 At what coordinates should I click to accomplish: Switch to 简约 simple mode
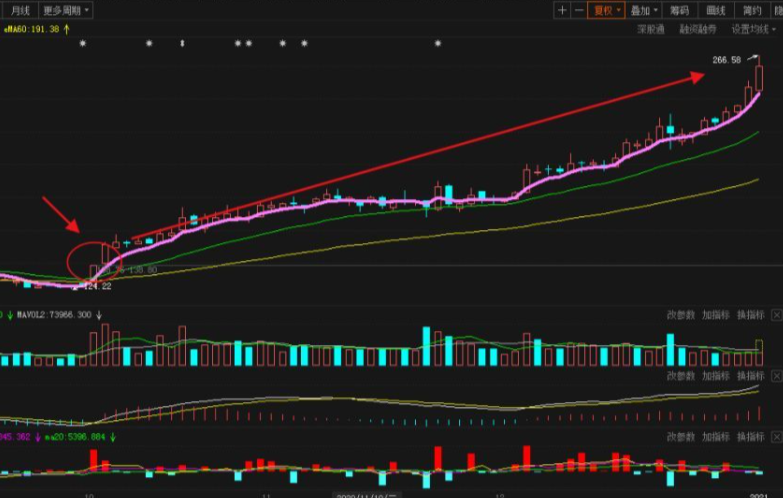coord(752,10)
